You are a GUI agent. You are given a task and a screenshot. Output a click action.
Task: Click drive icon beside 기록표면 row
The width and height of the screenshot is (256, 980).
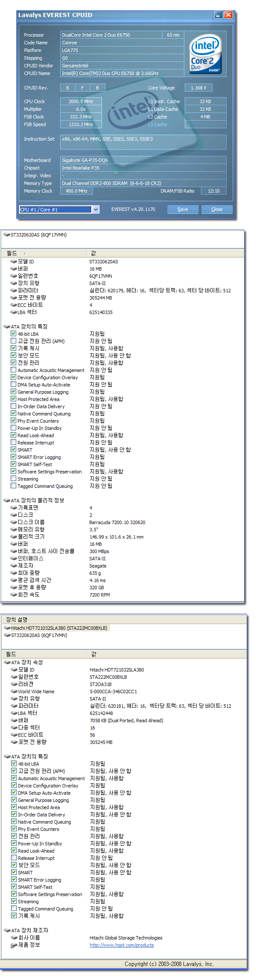point(14,508)
